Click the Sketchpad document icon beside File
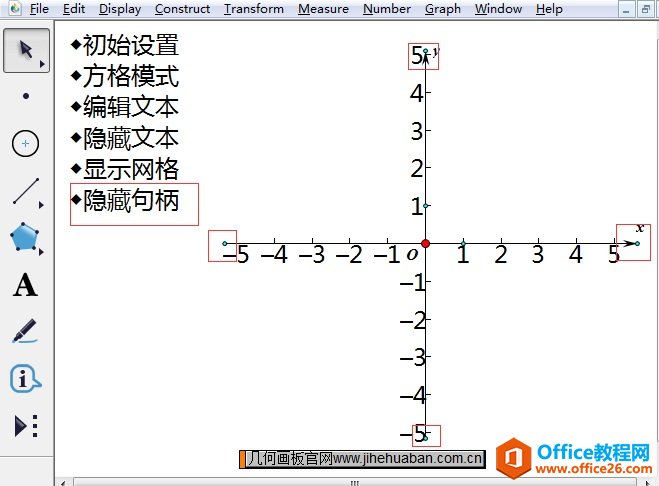The image size is (659, 486). coord(15,8)
